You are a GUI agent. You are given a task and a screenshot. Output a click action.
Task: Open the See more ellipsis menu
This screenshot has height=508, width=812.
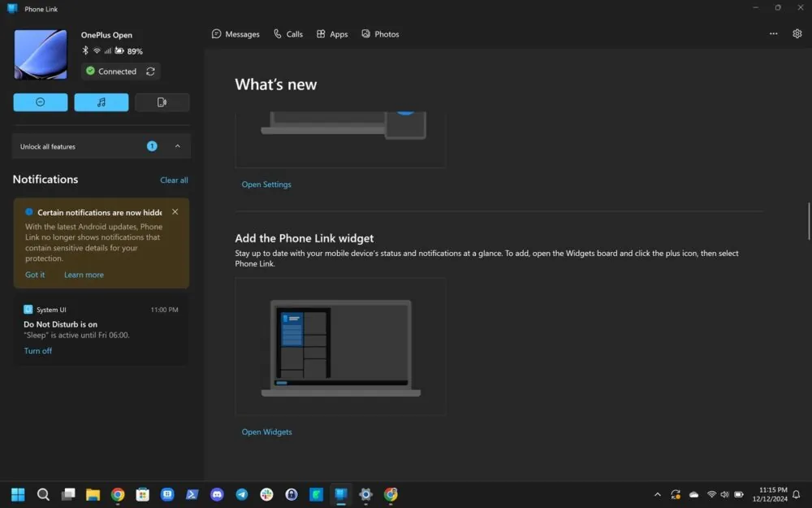[x=773, y=33]
